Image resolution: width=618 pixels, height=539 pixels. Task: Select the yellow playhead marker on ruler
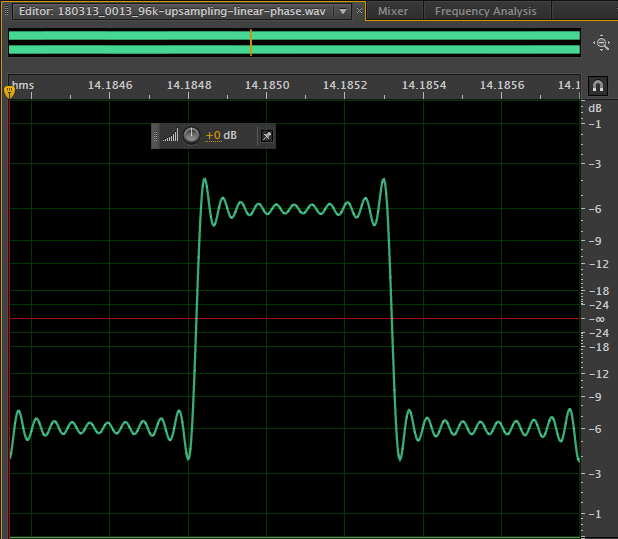tap(10, 92)
